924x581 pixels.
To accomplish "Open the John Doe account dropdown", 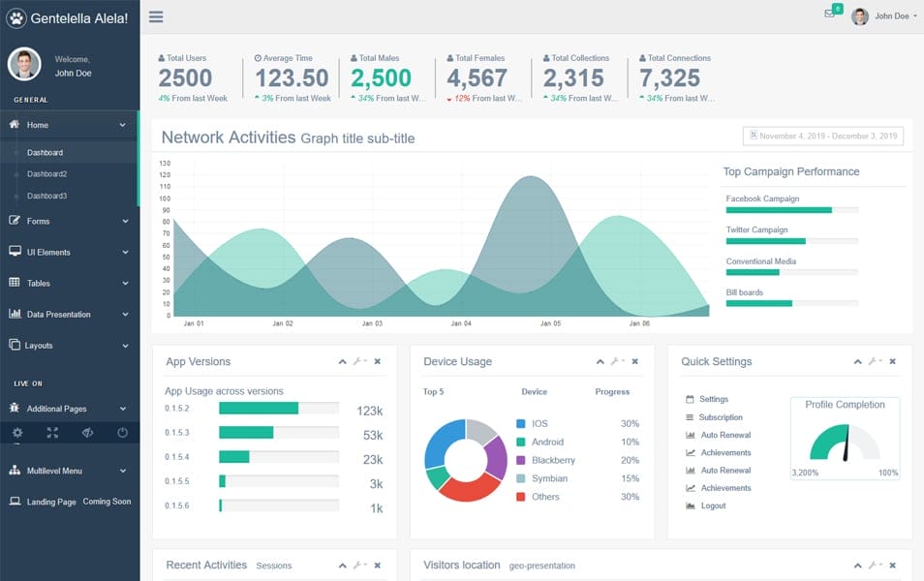I will point(883,16).
